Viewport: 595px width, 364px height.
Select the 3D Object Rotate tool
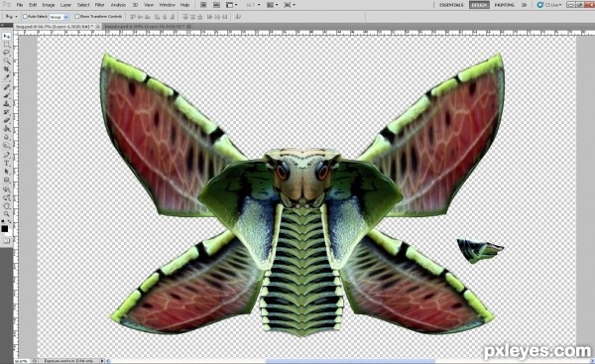tap(7, 189)
